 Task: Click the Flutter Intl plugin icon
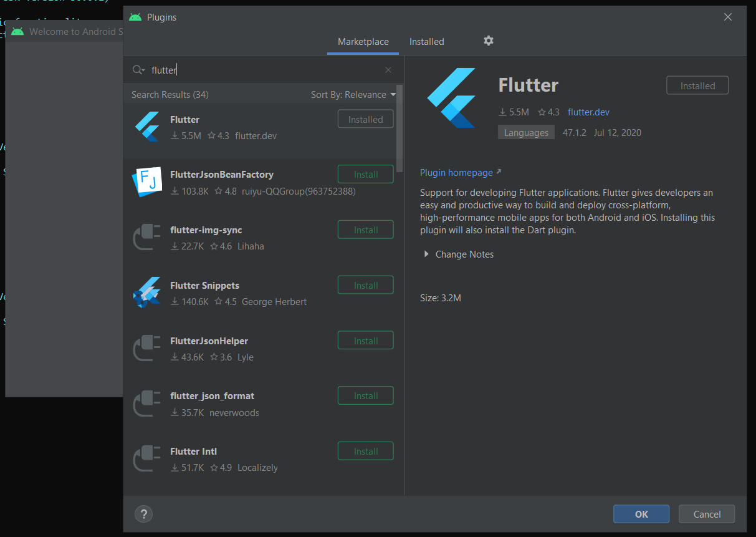click(x=146, y=458)
